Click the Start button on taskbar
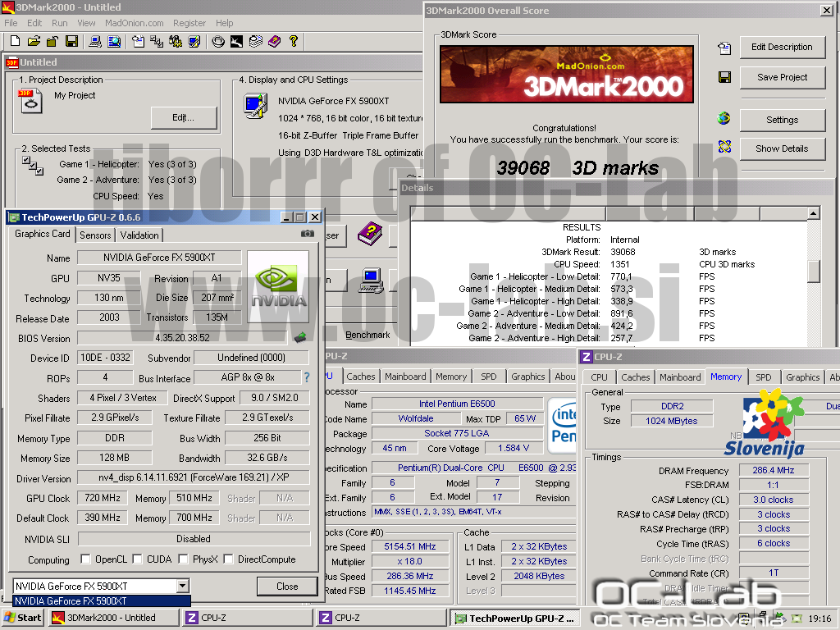The height and width of the screenshot is (630, 840). coord(23,618)
